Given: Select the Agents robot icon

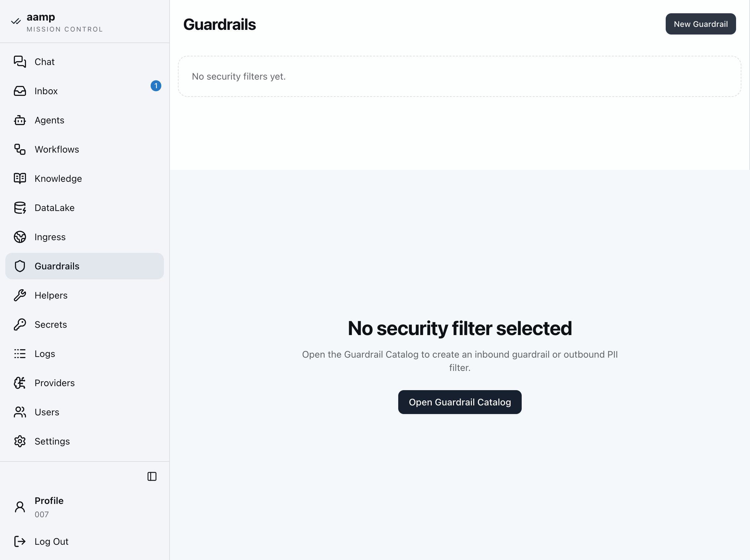Looking at the screenshot, I should coord(20,120).
